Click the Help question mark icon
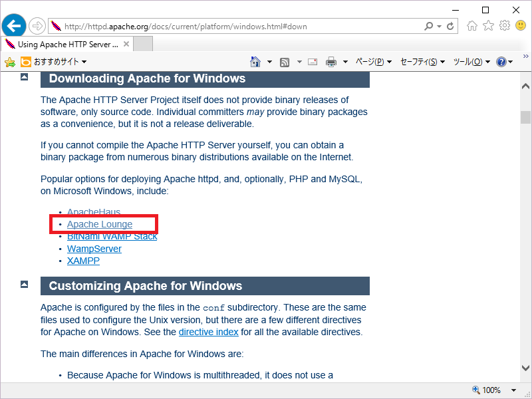532x399 pixels. [501, 62]
